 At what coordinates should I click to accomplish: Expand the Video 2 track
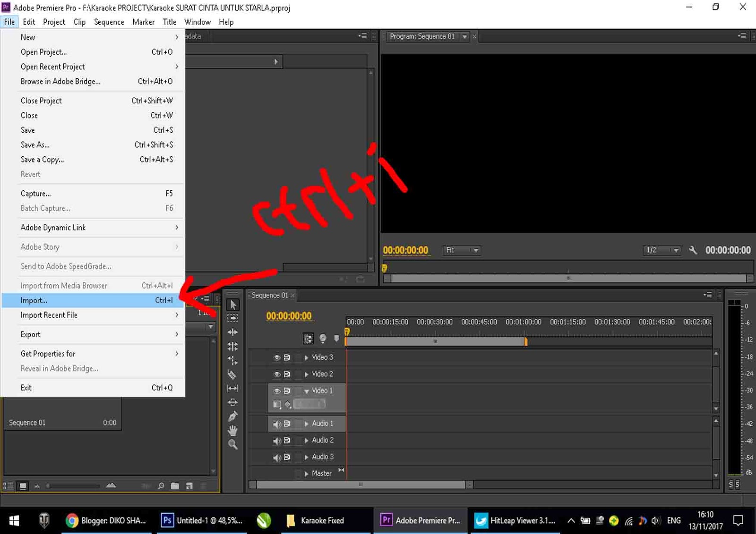[x=306, y=374]
